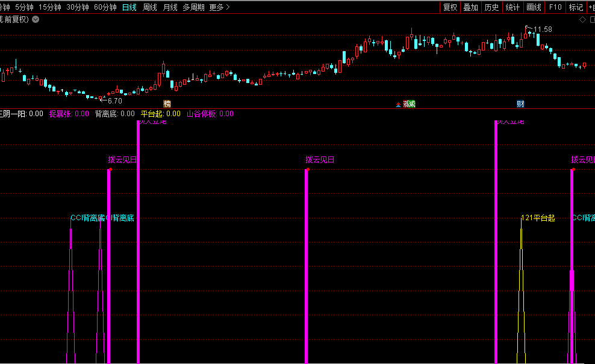The image size is (595, 364).
Task: Click the 6.70 low price label
Action: click(114, 101)
